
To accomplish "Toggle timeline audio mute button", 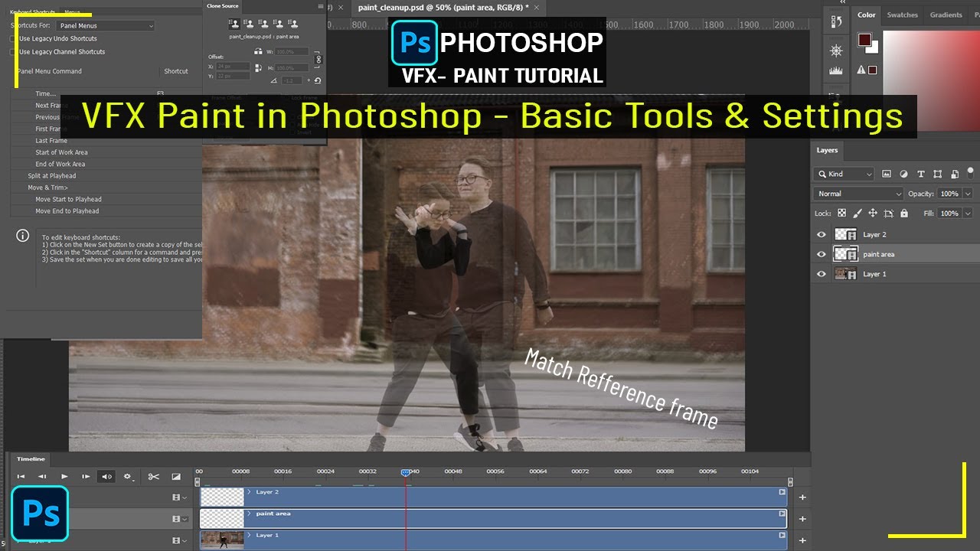I will pos(106,477).
